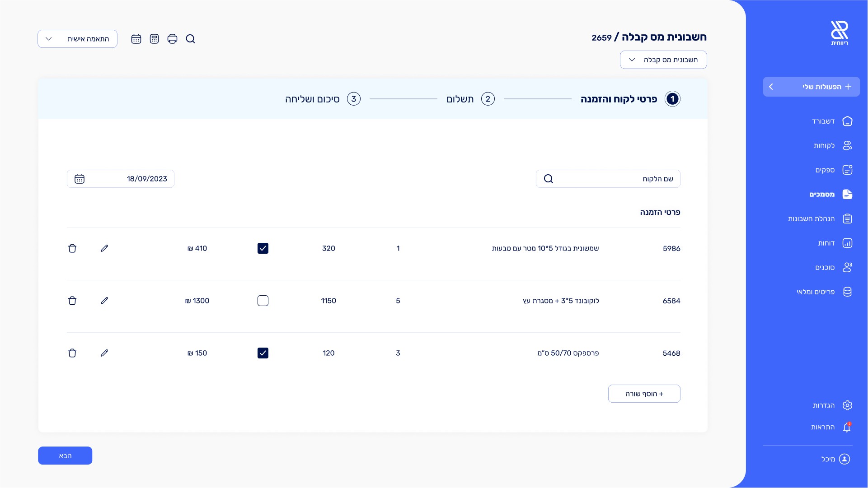868x488 pixels.
Task: Uncheck the checkbox for order 5986
Action: pos(263,248)
